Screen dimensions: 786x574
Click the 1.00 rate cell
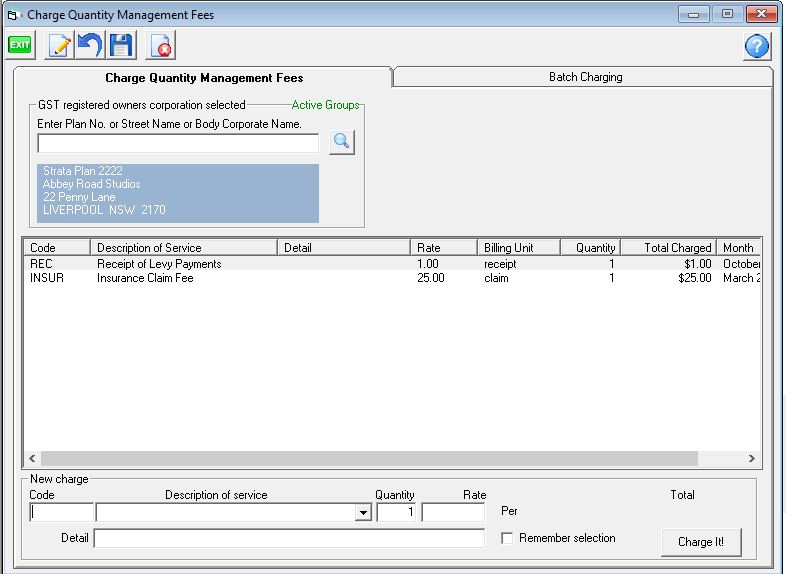point(428,264)
